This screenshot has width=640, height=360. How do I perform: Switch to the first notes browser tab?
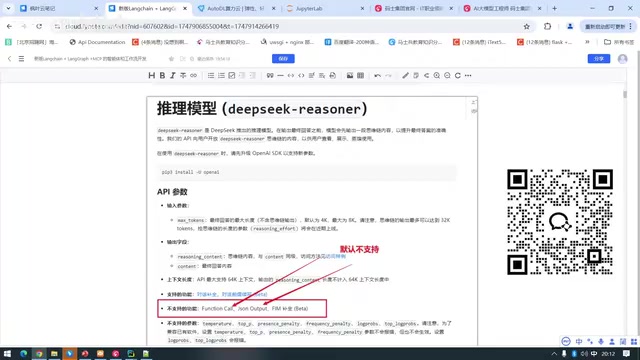(x=59, y=8)
